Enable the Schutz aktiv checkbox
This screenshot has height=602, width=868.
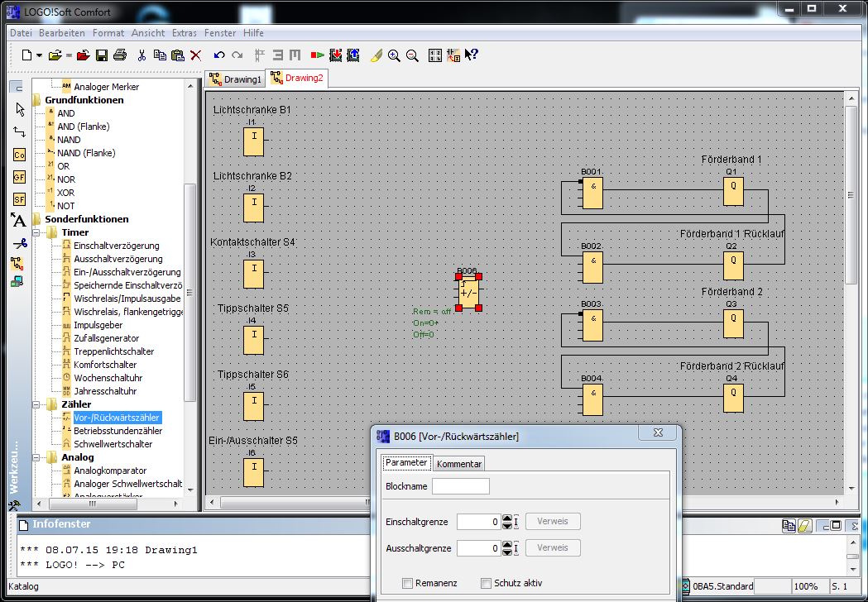click(x=486, y=583)
